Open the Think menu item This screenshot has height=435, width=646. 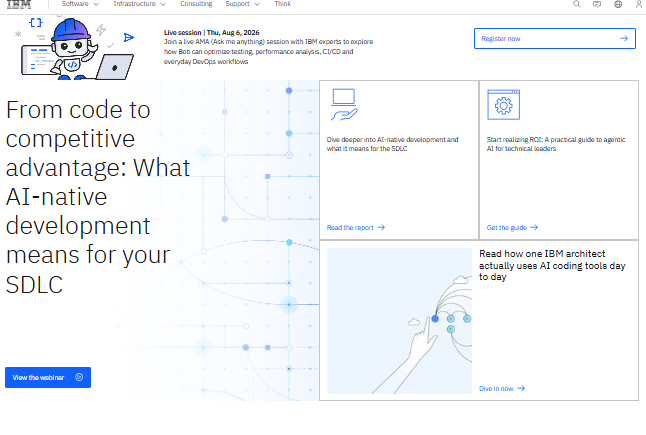click(283, 4)
